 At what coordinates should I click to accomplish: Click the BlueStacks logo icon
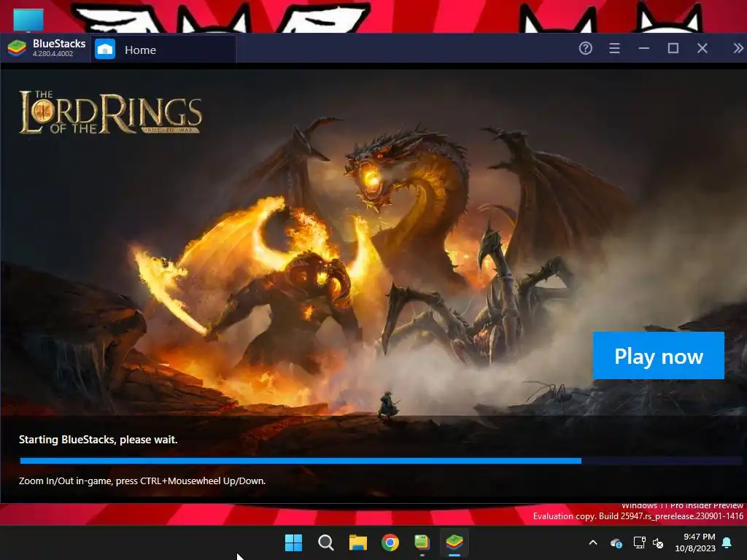pyautogui.click(x=17, y=48)
